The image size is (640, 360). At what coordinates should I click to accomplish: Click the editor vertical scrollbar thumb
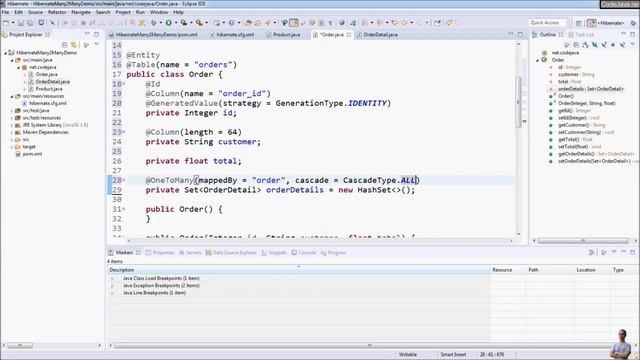[518, 102]
